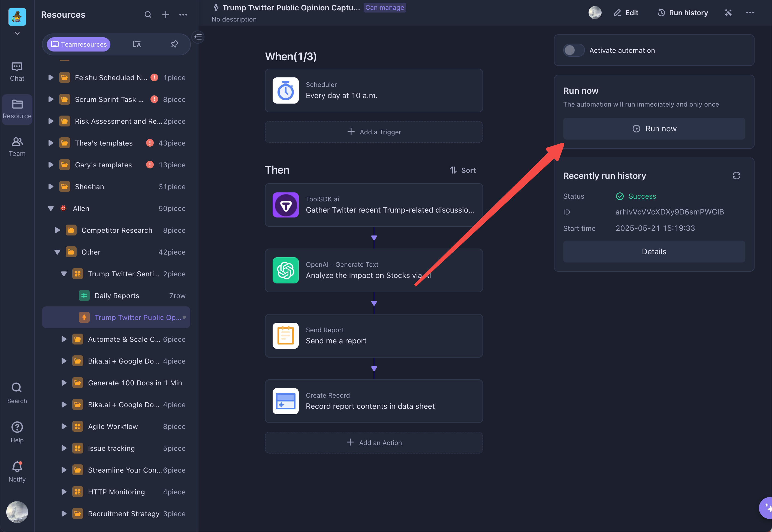Toggle Activate automation switch
772x532 pixels.
(574, 50)
